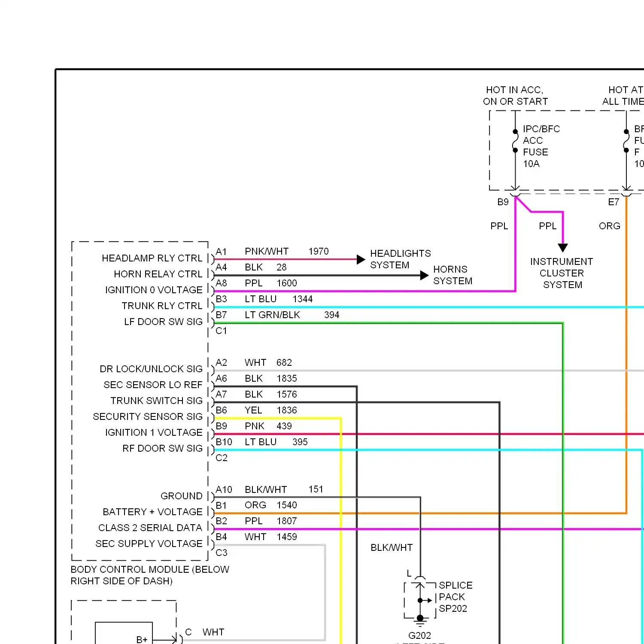
Task: Select the IGNITION 0 VOLTAGE label
Action: pos(154,290)
